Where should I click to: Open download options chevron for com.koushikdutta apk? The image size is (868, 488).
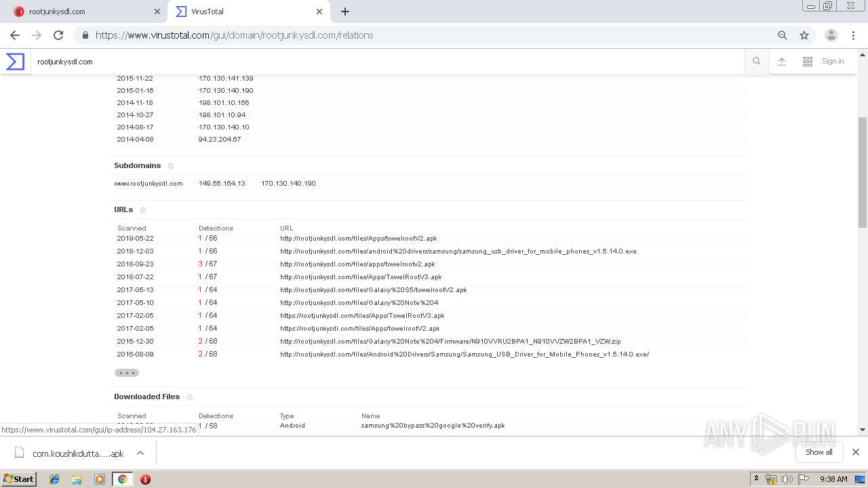(140, 453)
